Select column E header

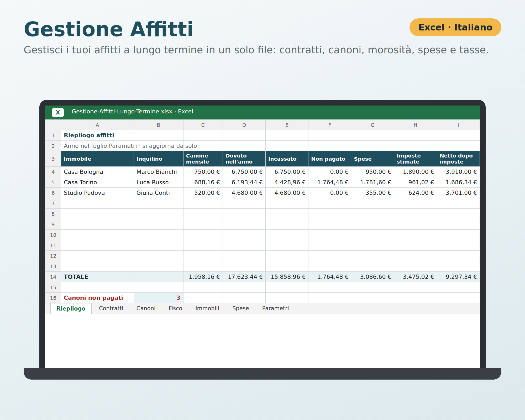pos(287,125)
